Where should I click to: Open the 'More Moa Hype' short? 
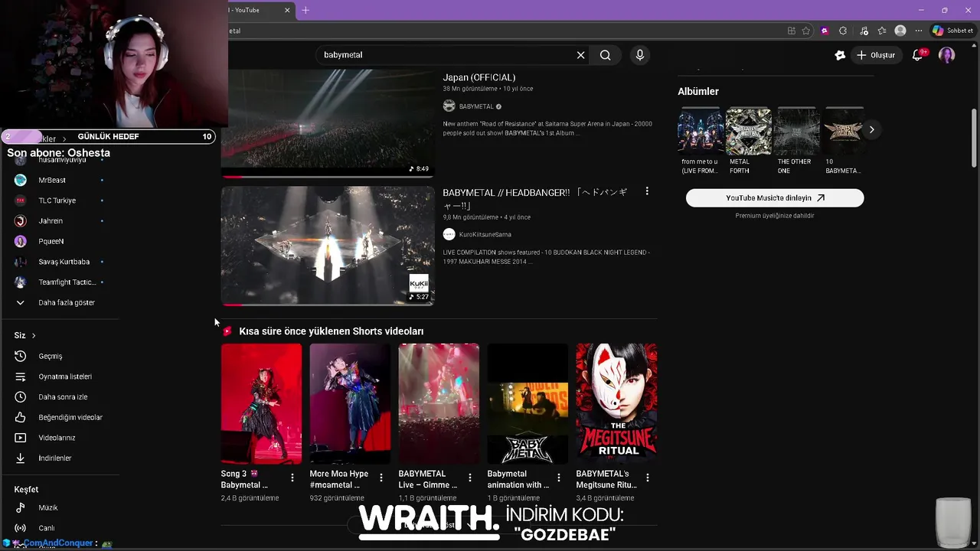[350, 404]
